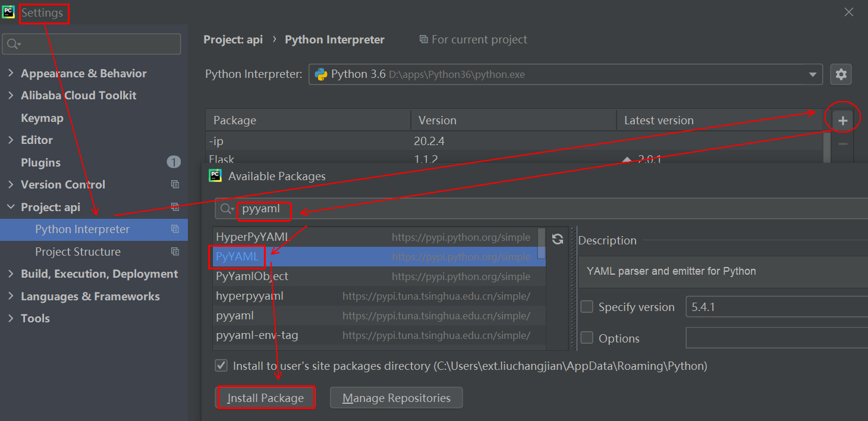This screenshot has width=868, height=421.
Task: Click the available packages list scrollbar
Action: pos(542,244)
